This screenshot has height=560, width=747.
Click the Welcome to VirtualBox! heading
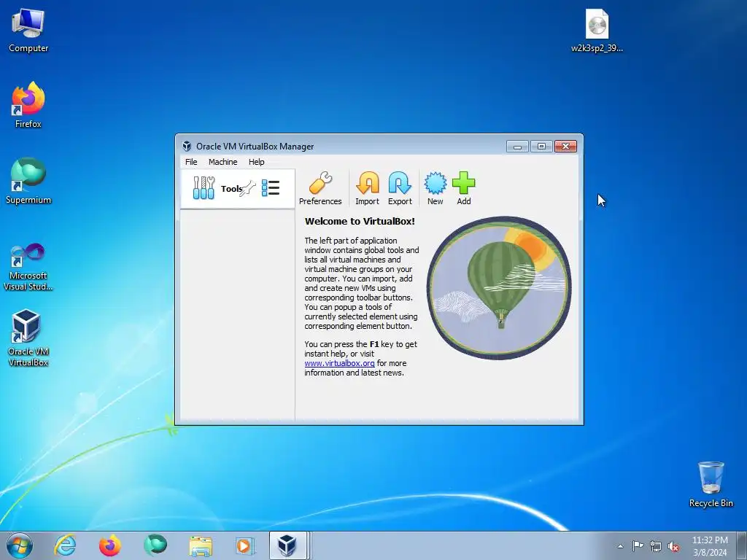tap(360, 222)
